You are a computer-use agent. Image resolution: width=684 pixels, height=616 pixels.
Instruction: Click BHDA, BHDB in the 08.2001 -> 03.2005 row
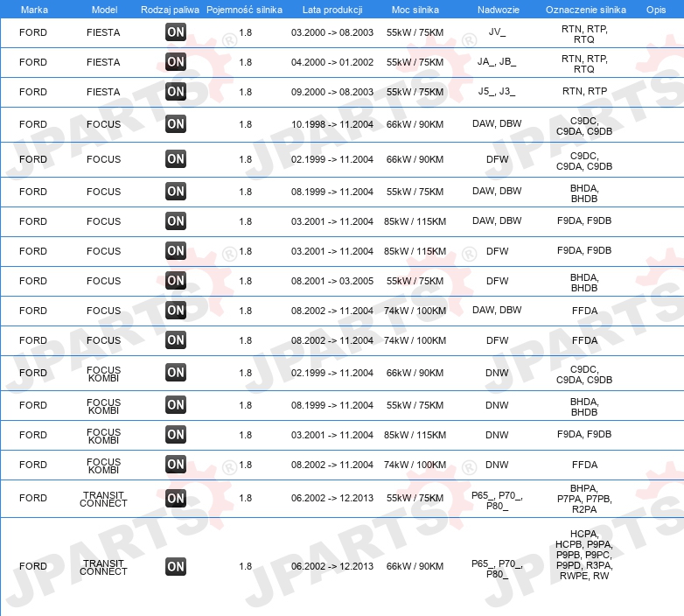tap(584, 283)
